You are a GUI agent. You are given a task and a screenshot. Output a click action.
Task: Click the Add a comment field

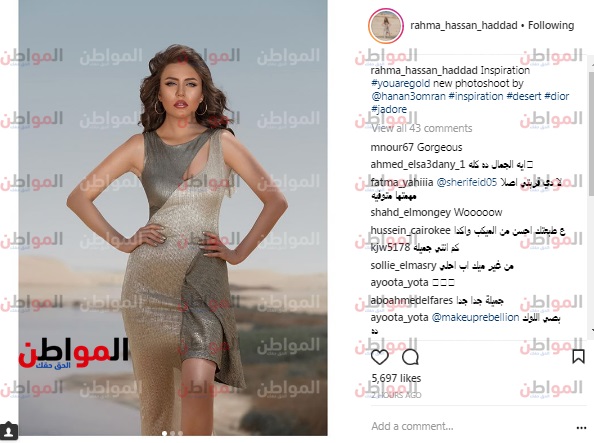[x=470, y=426]
